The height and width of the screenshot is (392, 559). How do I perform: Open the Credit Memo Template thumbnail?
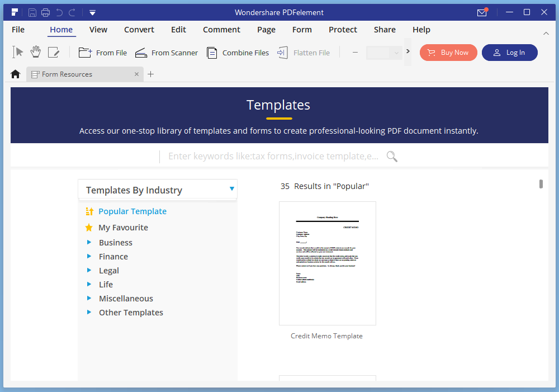pos(327,263)
